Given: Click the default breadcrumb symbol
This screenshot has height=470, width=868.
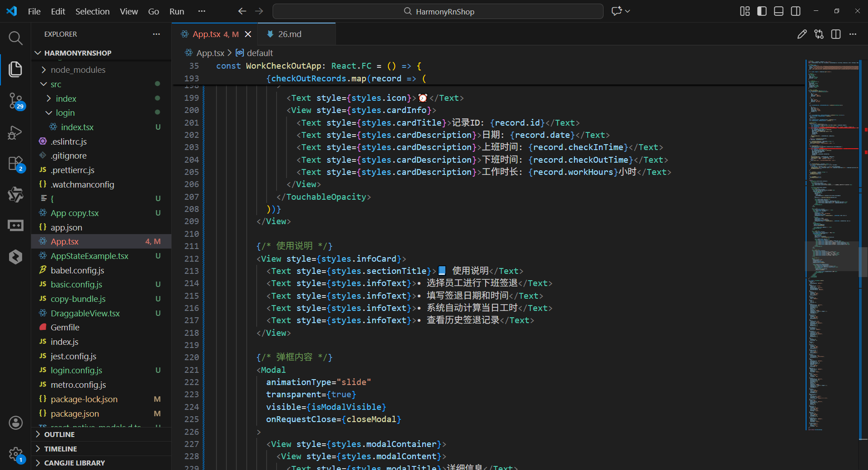Looking at the screenshot, I should (x=260, y=53).
